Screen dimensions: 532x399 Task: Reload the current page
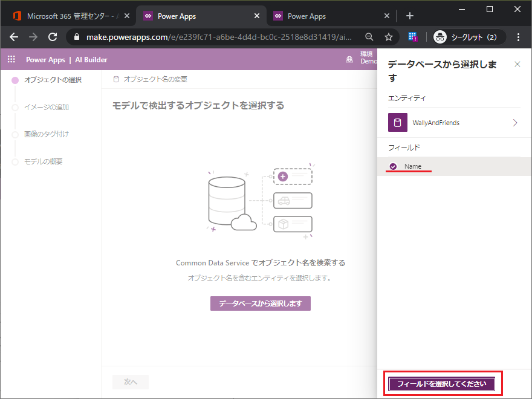point(53,37)
